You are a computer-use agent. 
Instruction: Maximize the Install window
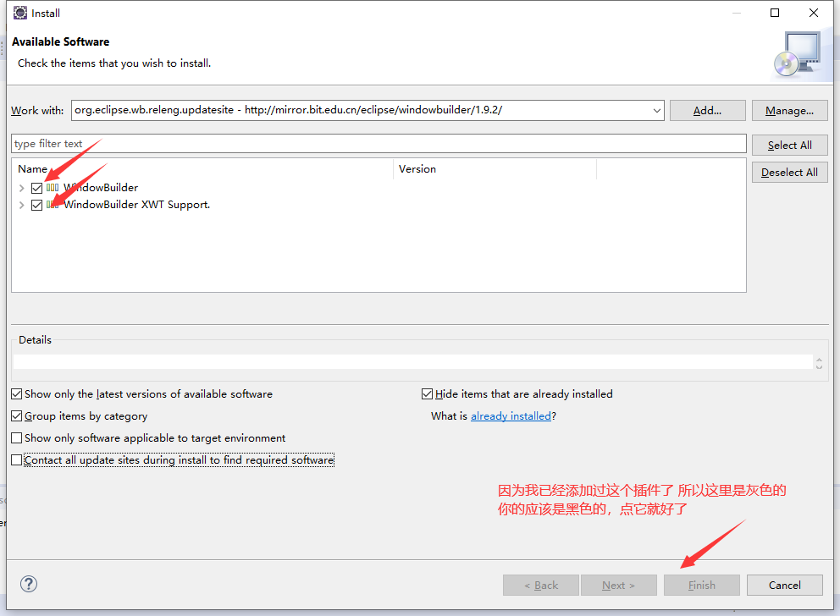click(x=775, y=13)
